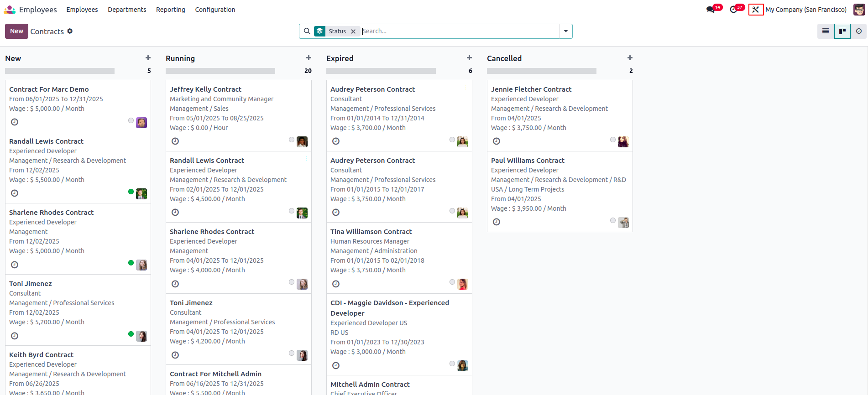This screenshot has height=395, width=868.
Task: Open the Employees app brand menu
Action: (38, 10)
